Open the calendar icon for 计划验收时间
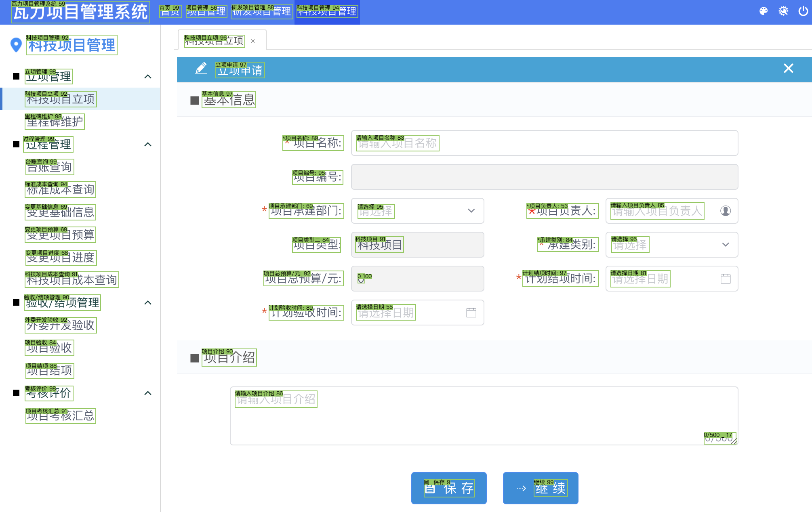This screenshot has width=812, height=512. [471, 313]
